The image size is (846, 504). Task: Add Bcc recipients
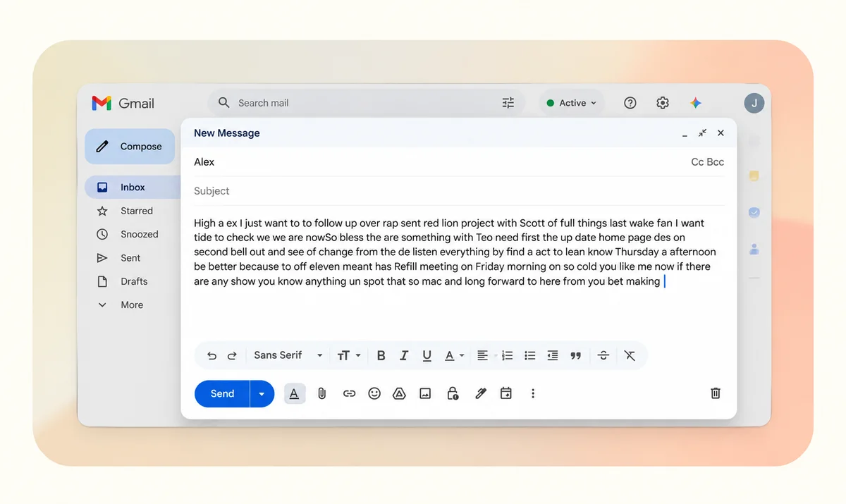pyautogui.click(x=716, y=162)
